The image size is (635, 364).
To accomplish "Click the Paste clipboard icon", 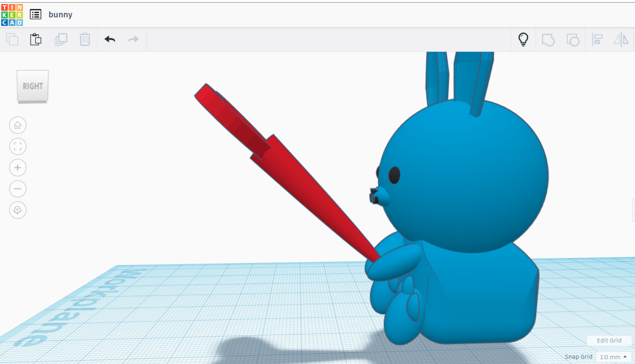I will pos(36,39).
